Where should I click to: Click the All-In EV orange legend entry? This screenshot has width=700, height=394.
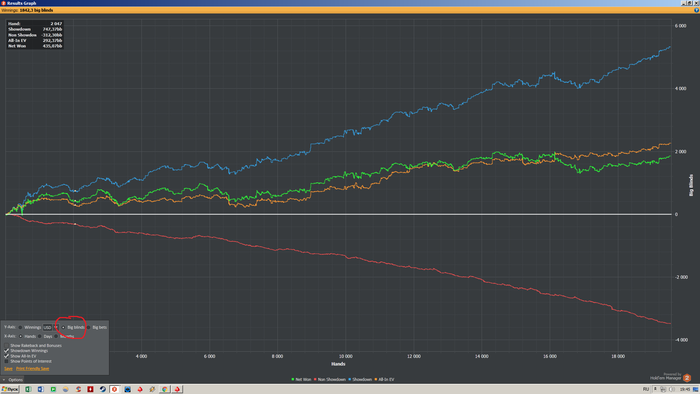[x=385, y=379]
